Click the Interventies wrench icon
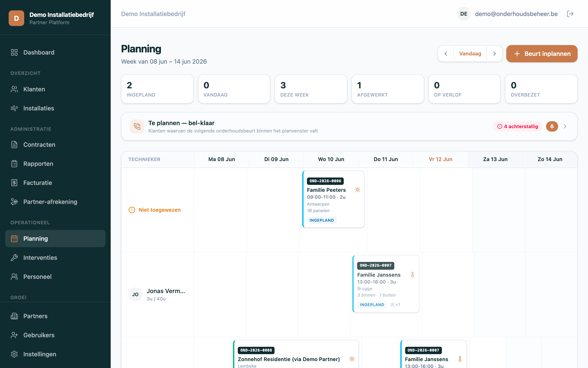This screenshot has width=588, height=368. [14, 258]
